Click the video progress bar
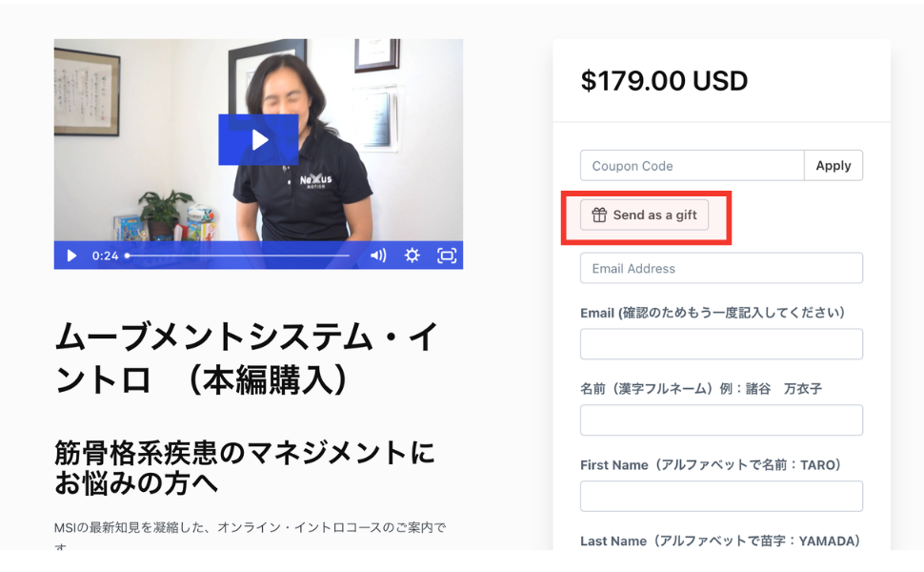The image size is (924, 572). [x=238, y=255]
